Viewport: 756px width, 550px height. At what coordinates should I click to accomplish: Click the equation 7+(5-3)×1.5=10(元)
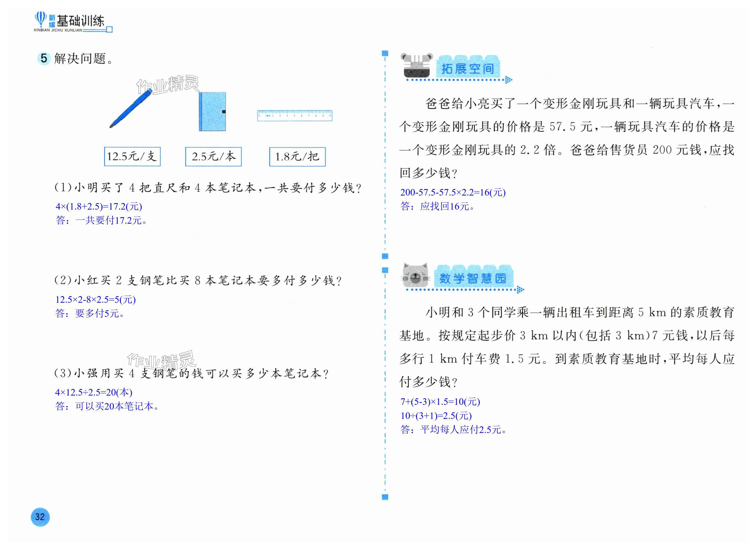[x=440, y=401]
